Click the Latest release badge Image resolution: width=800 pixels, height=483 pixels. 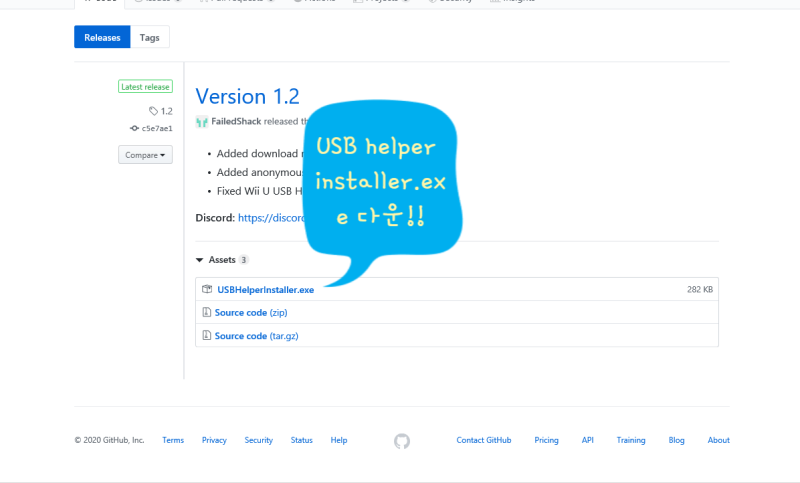[145, 87]
